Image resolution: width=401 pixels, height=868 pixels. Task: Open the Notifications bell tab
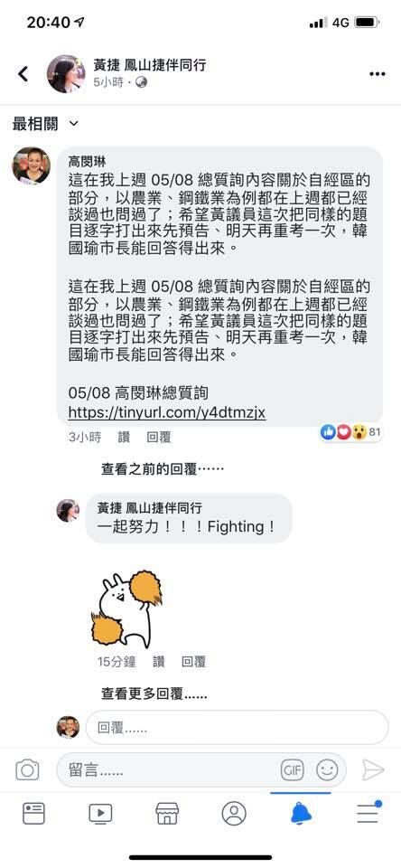coord(301,813)
